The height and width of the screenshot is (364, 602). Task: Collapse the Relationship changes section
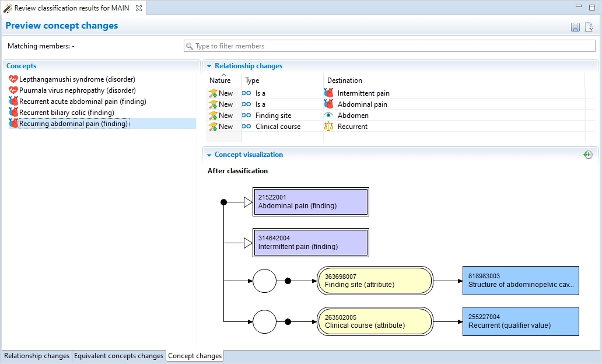tap(209, 66)
